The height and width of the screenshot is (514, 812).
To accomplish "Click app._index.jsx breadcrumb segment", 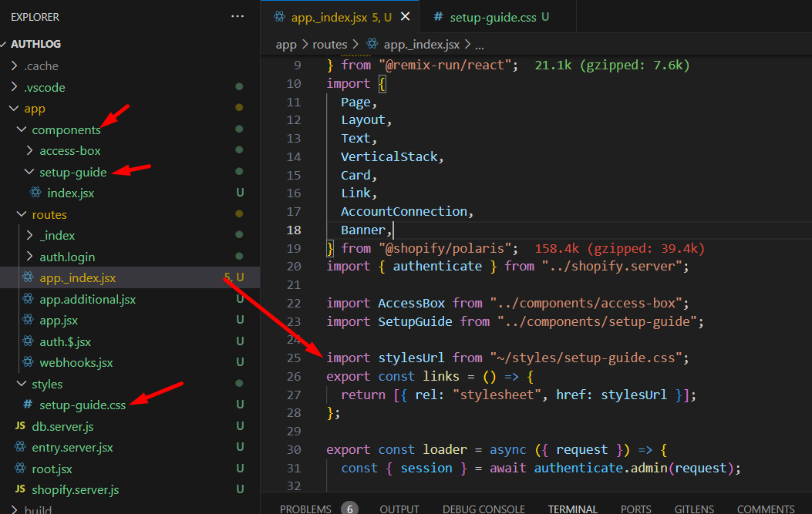I will (422, 45).
